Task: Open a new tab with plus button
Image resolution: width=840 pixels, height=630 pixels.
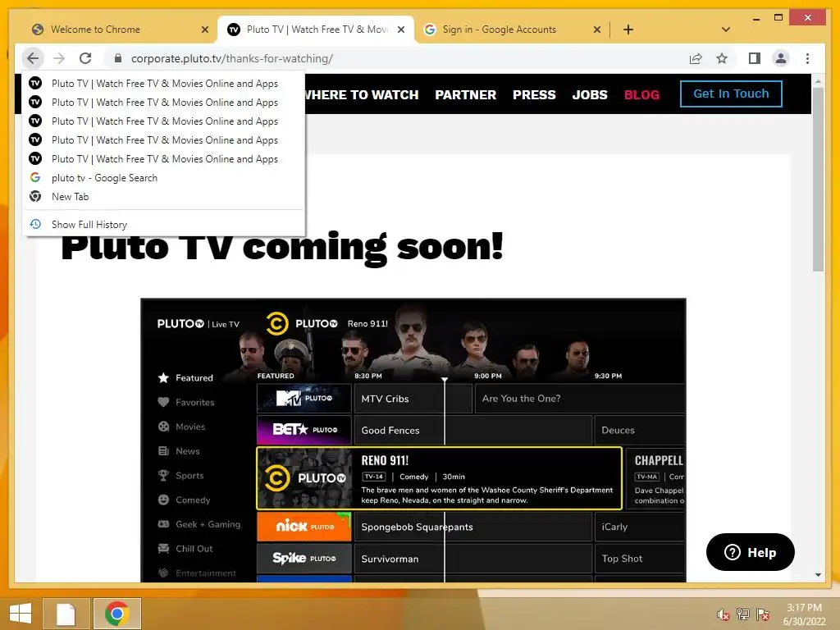Action: coord(628,30)
